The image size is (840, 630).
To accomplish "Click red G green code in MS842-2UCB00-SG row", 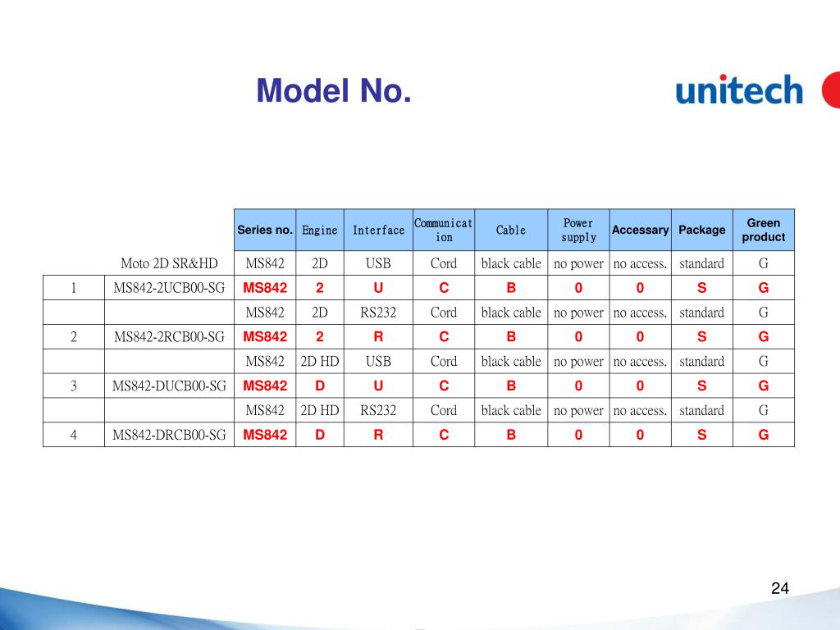I will tap(764, 288).
